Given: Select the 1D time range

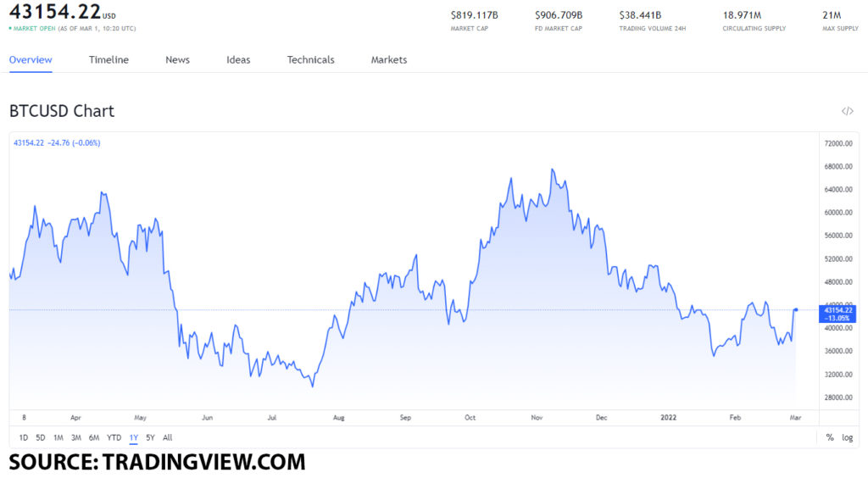Looking at the screenshot, I should 23,437.
